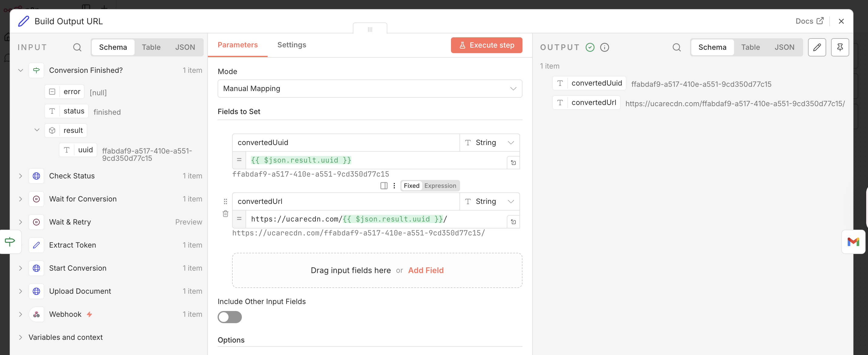This screenshot has height=355, width=868.
Task: Click the Extract Token pencil icon
Action: (36, 245)
